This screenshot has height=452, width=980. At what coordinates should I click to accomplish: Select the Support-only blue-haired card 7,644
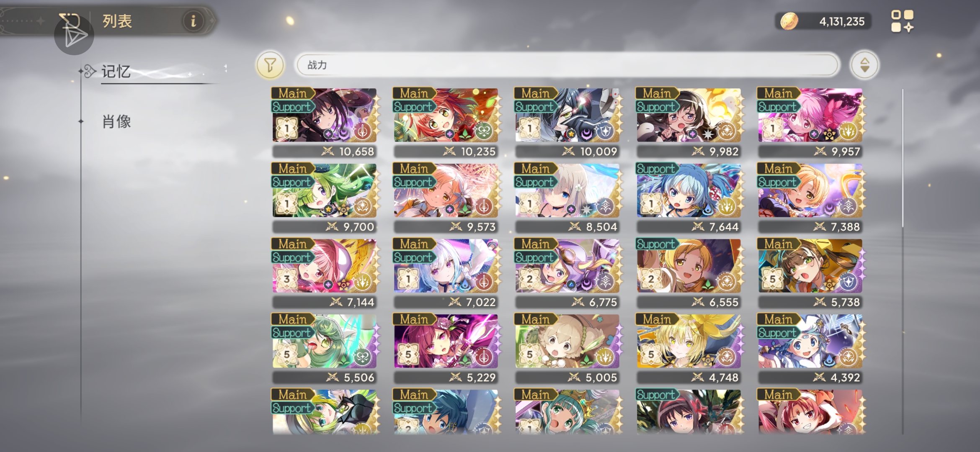[x=689, y=197]
